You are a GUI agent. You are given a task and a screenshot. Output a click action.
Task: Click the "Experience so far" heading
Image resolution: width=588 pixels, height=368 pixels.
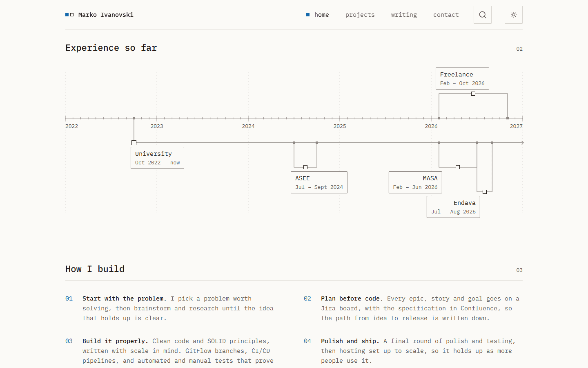click(x=111, y=48)
